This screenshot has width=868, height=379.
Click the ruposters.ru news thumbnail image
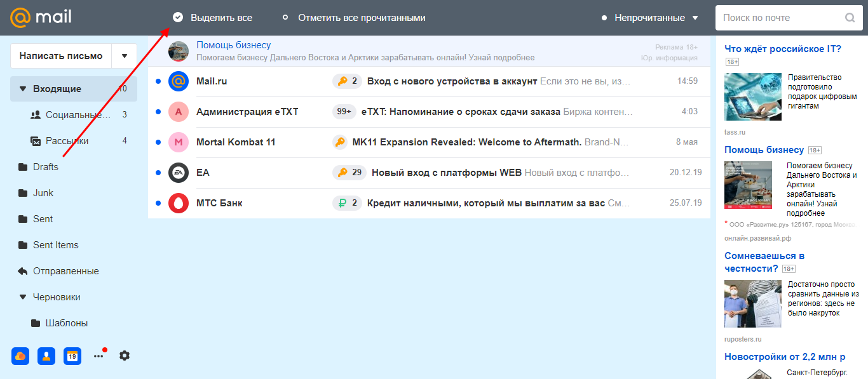click(x=753, y=303)
